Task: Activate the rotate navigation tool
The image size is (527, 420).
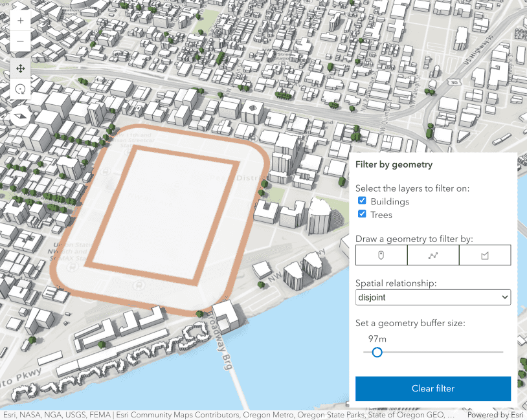Action: pyautogui.click(x=21, y=89)
